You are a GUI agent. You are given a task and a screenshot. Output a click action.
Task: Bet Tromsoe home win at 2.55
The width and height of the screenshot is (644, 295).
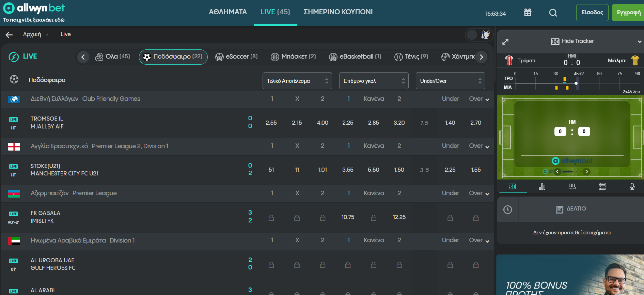(x=271, y=123)
